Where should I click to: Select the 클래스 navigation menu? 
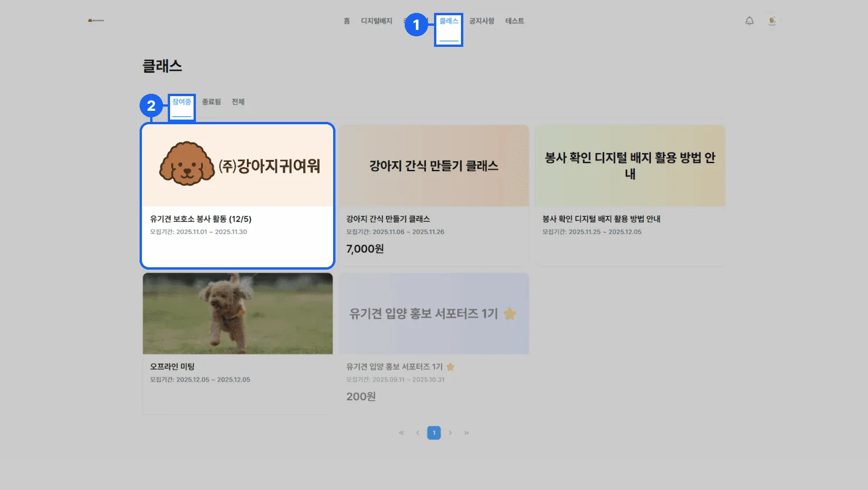[x=449, y=21]
